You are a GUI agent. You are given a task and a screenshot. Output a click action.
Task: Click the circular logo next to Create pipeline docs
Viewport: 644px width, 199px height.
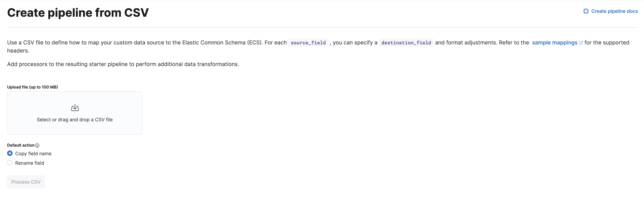tap(586, 11)
